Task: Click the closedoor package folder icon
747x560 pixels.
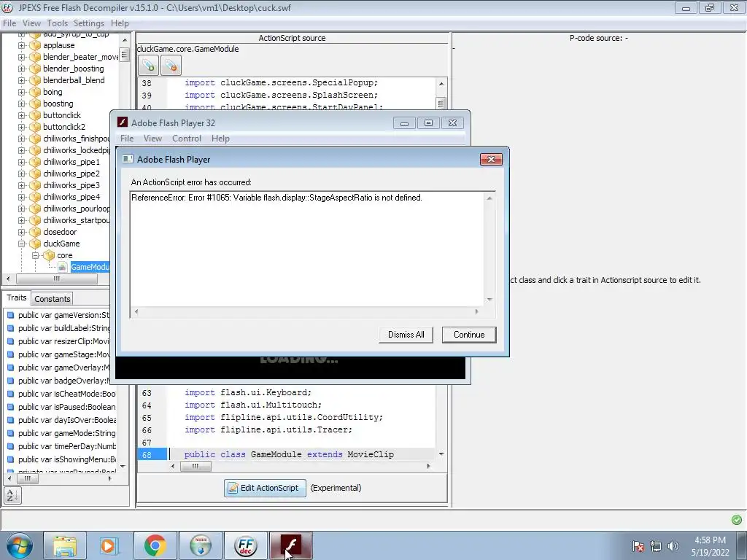Action: [x=35, y=232]
